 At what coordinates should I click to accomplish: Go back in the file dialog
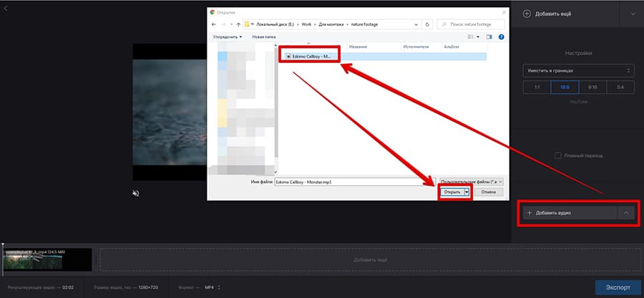click(213, 24)
